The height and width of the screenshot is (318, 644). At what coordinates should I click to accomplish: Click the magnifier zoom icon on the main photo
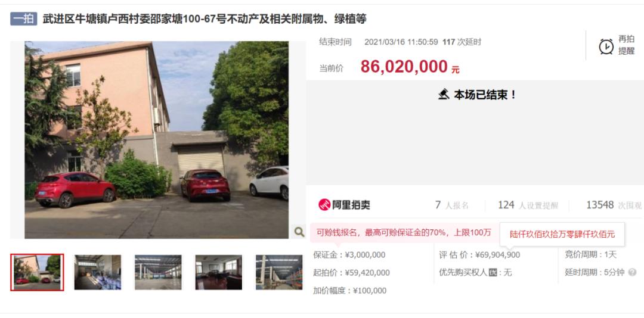pos(299,232)
